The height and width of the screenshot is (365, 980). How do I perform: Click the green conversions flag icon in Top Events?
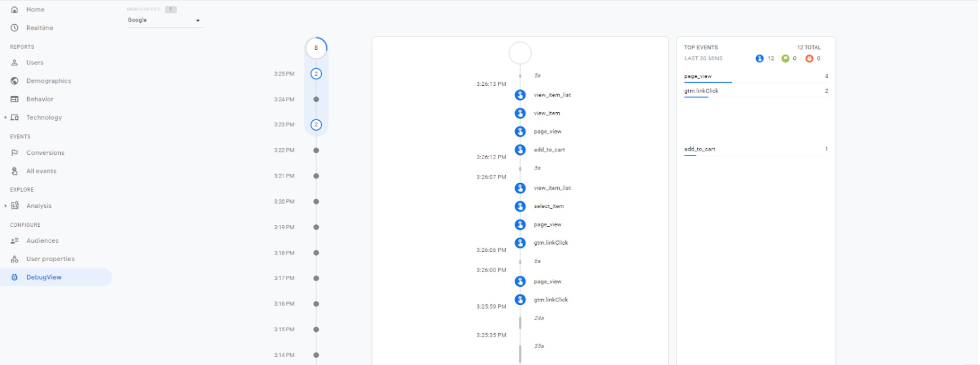tap(785, 58)
